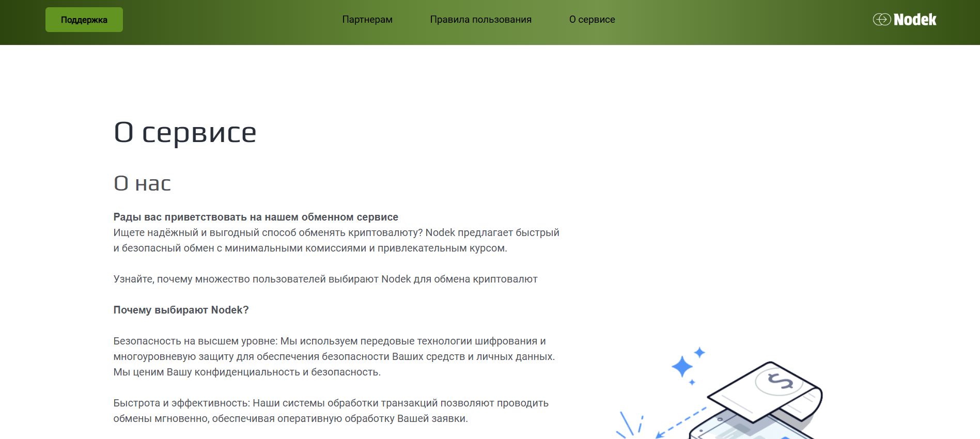Screen dimensions: 980x439
Task: Click the line starting 'Узнайте, почему множество пользователей'
Action: (325, 279)
